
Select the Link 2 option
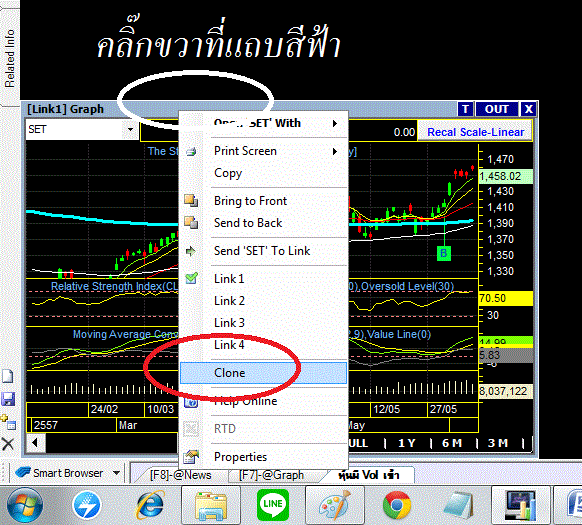(x=263, y=301)
